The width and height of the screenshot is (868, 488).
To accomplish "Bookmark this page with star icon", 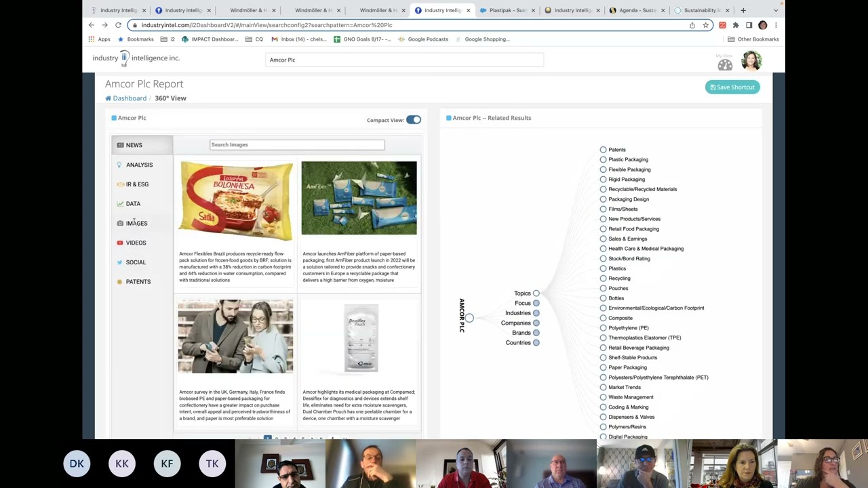I will (705, 25).
